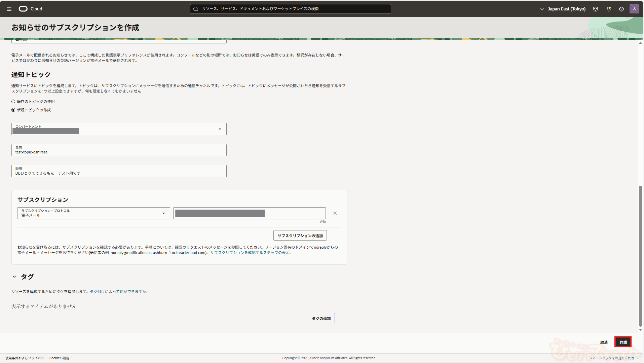Click the サブスクリプションの追加 button

300,235
